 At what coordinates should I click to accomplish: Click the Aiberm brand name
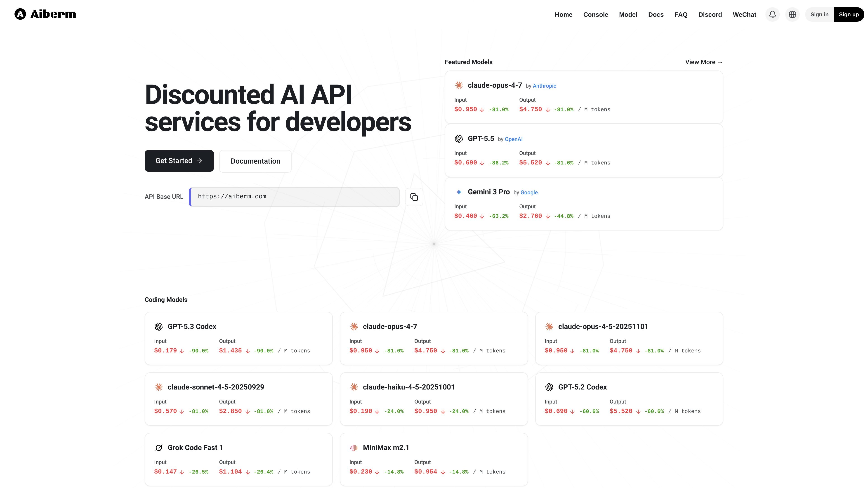tap(53, 14)
